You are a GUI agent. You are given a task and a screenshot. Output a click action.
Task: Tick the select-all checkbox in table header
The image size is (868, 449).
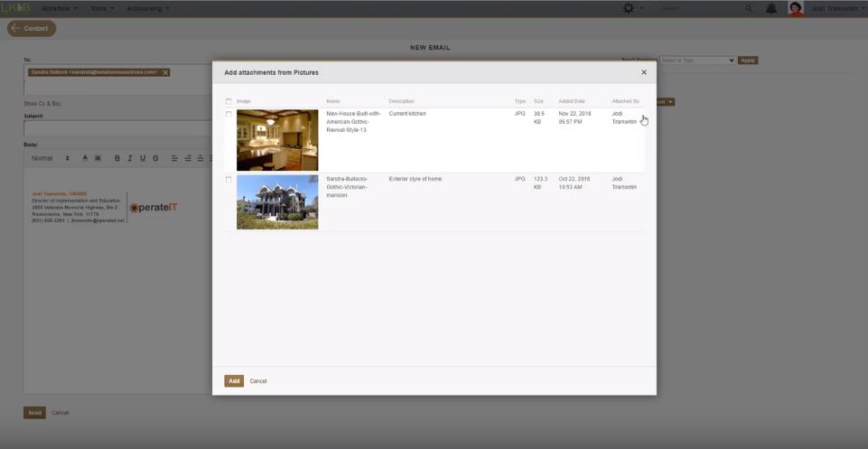point(229,101)
